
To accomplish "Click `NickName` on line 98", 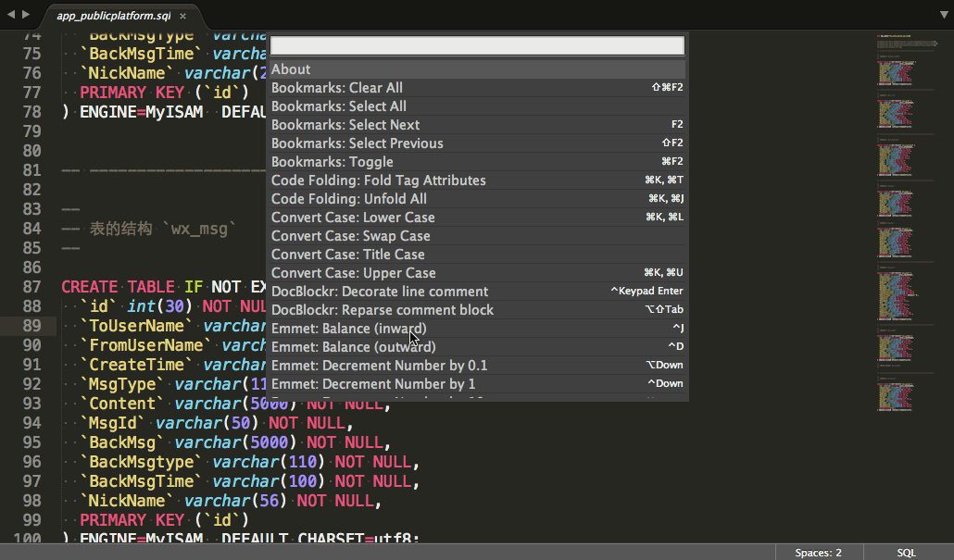I will (x=127, y=501).
